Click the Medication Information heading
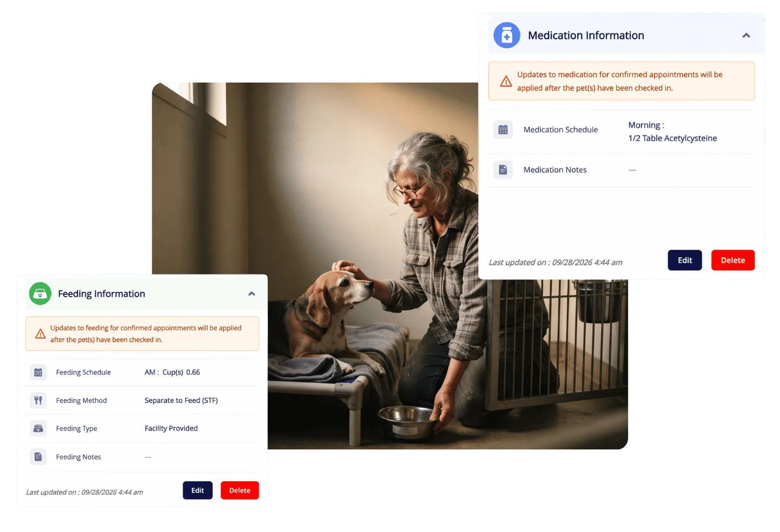 pyautogui.click(x=586, y=35)
